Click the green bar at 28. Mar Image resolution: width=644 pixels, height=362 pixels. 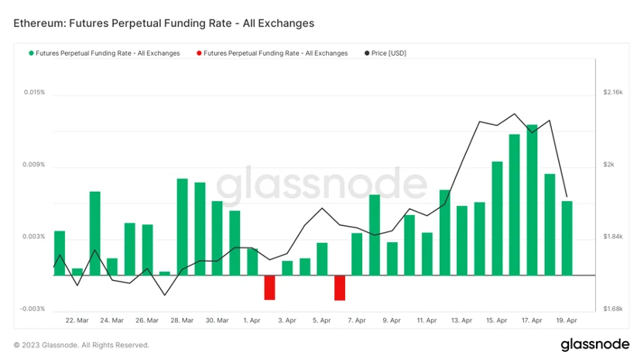click(183, 227)
